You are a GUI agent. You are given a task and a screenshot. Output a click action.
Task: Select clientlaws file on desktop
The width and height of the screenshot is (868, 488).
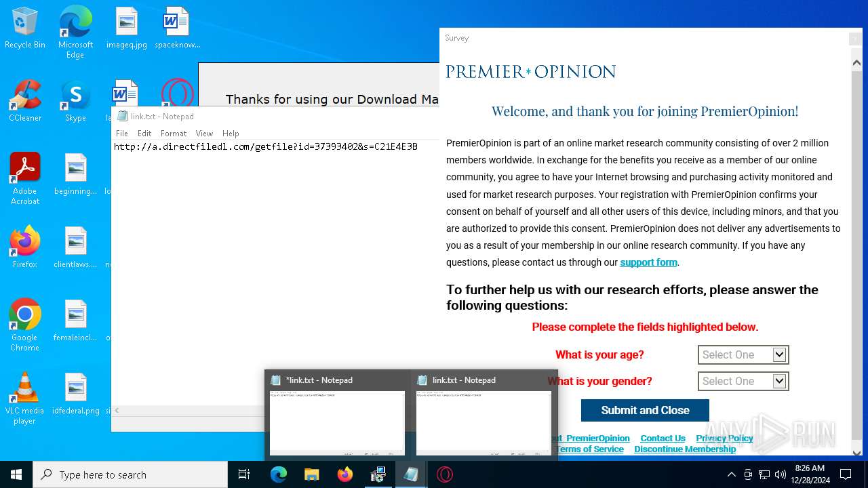(75, 248)
